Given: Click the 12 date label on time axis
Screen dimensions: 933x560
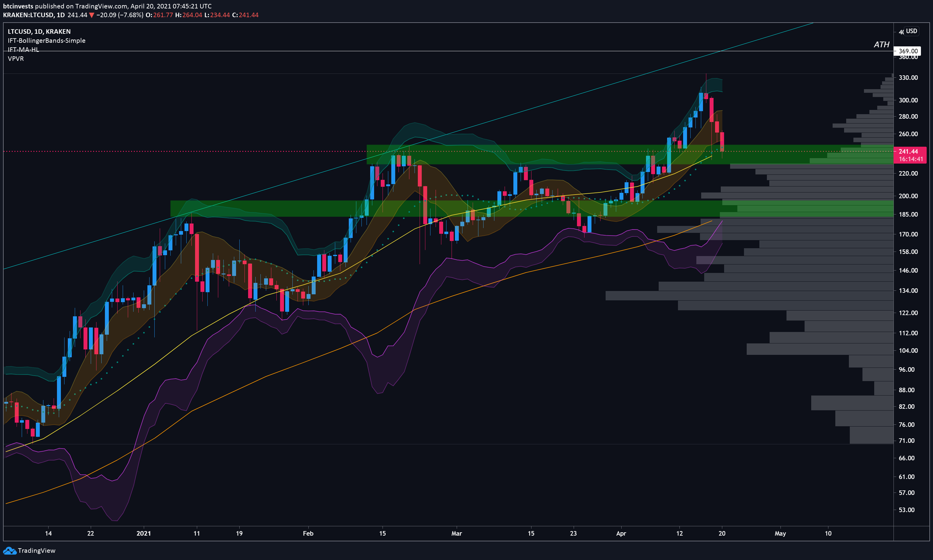Looking at the screenshot, I should tap(679, 533).
